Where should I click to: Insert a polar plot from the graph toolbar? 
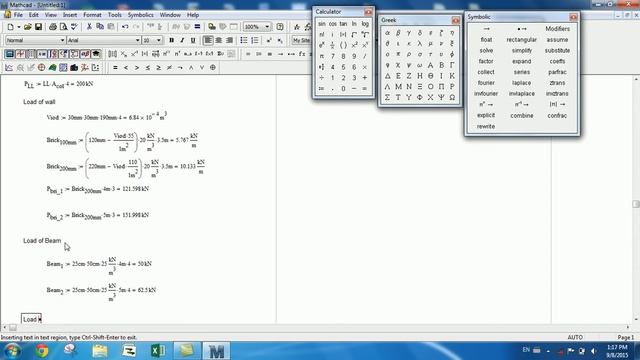[42, 67]
